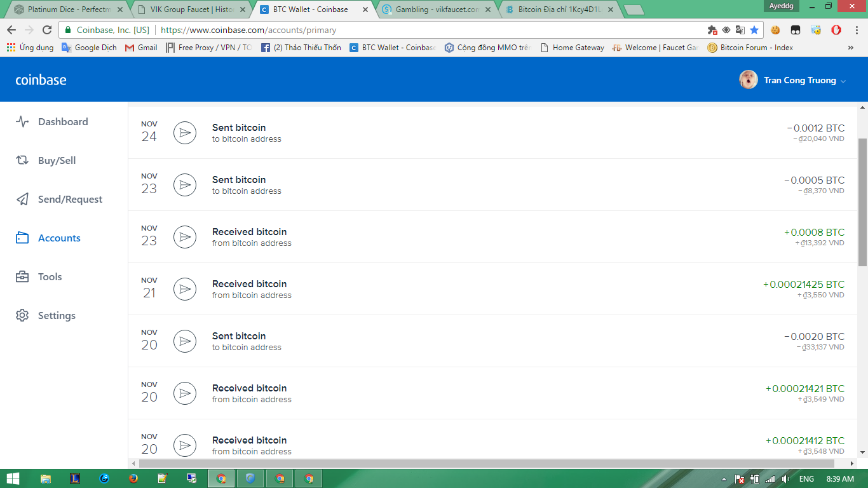The image size is (868, 488).
Task: Navigate to Send/Request
Action: click(70, 200)
